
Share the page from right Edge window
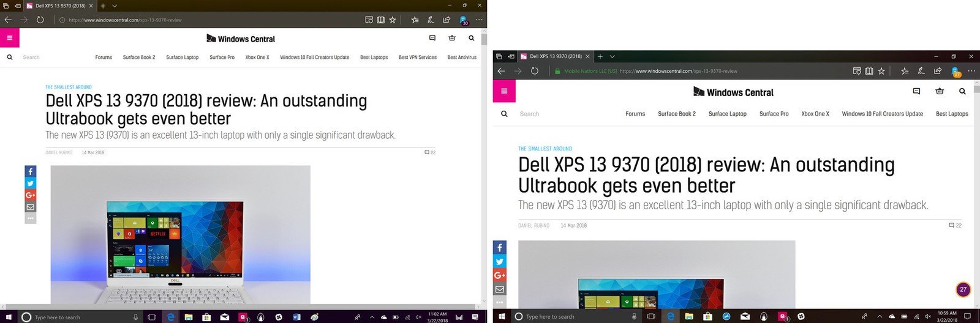pos(938,71)
